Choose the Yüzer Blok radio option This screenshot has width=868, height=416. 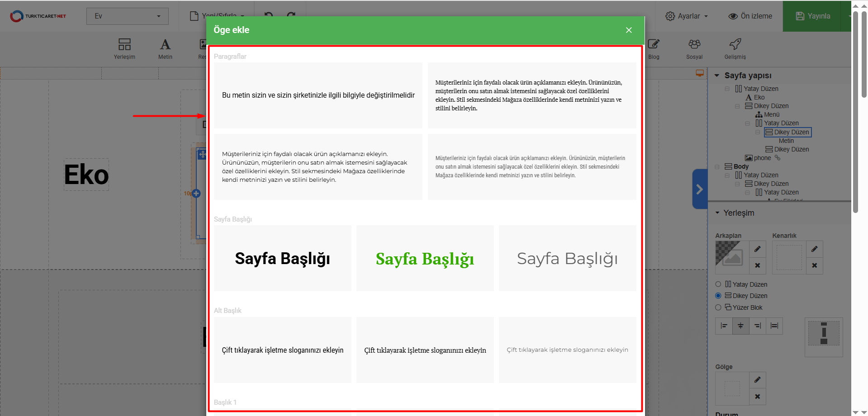(x=718, y=307)
